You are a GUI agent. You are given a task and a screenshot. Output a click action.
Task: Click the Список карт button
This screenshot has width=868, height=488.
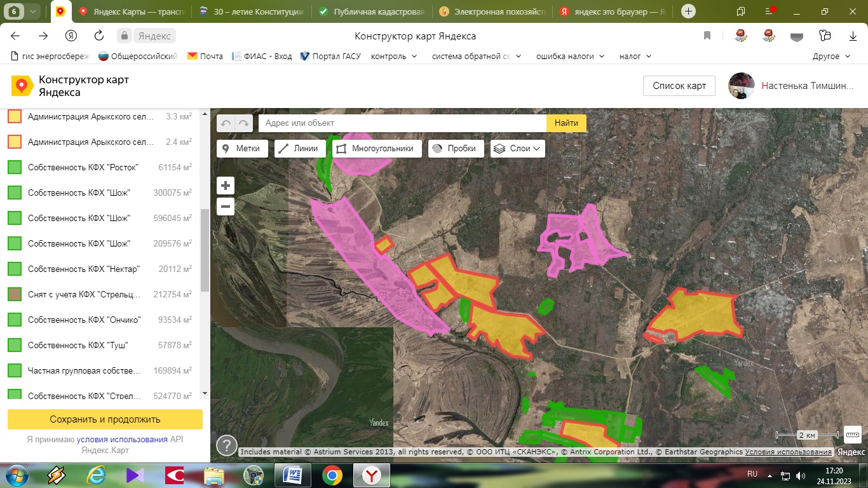pos(679,86)
